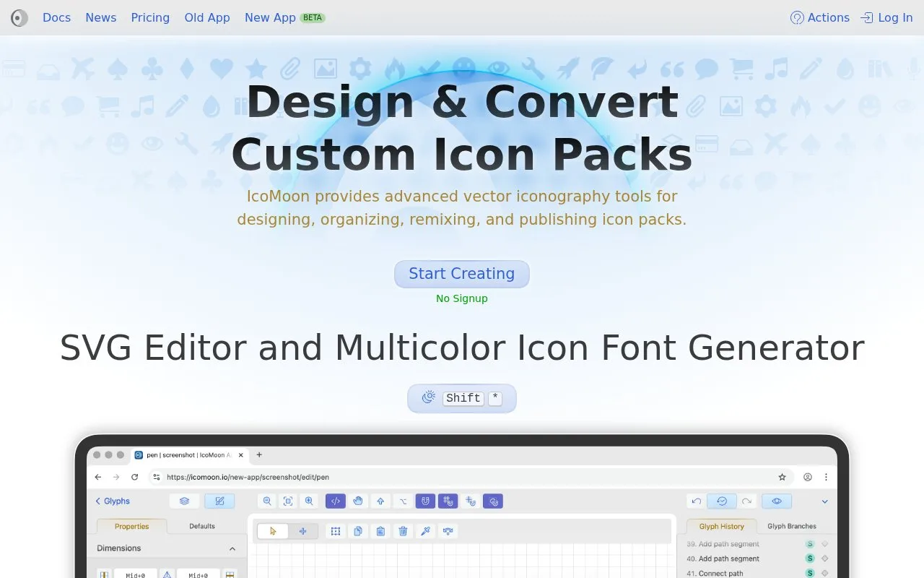
Task: Toggle the guides magnet snap button
Action: tap(471, 501)
